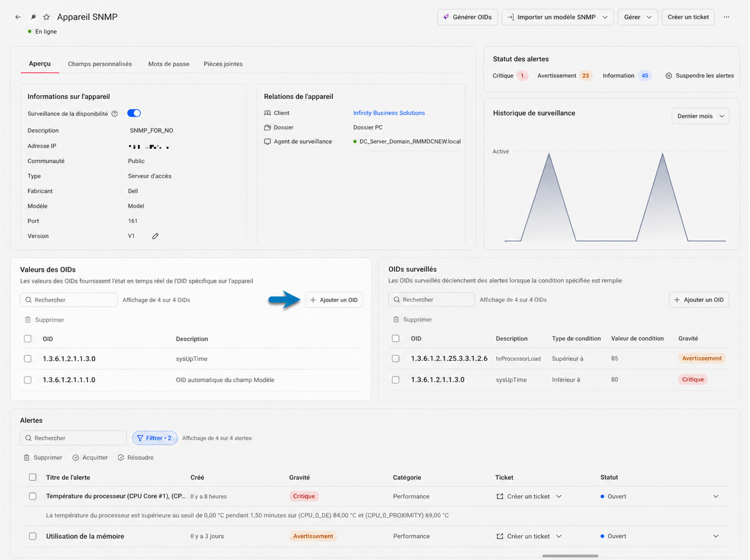This screenshot has height=560, width=750.
Task: Open the Dernier mois period dropdown
Action: point(700,116)
